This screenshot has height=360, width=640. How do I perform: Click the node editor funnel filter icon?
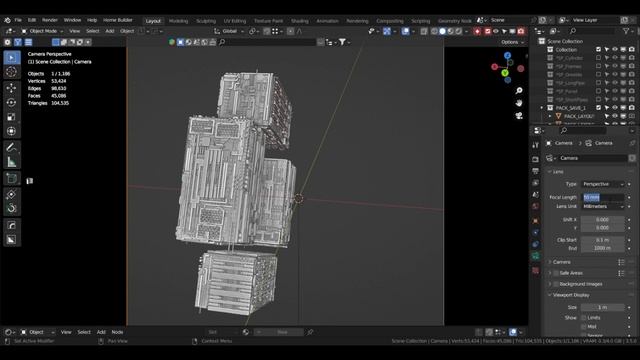tap(342, 42)
